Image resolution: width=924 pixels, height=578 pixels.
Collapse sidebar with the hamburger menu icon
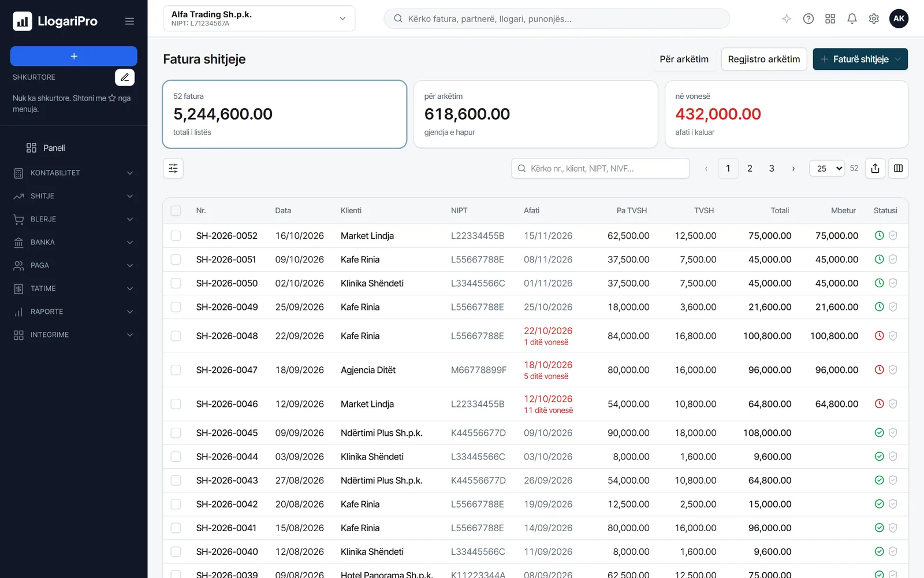pyautogui.click(x=129, y=21)
